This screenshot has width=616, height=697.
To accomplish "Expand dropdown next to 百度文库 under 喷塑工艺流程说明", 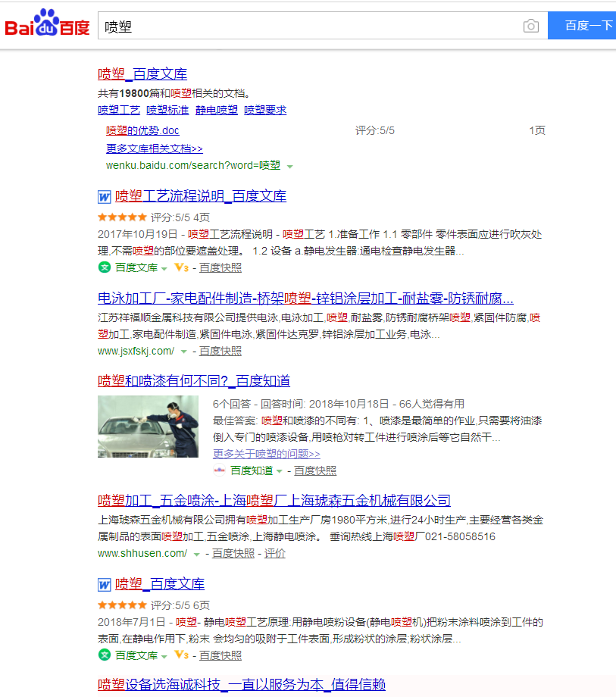I will 164,268.
